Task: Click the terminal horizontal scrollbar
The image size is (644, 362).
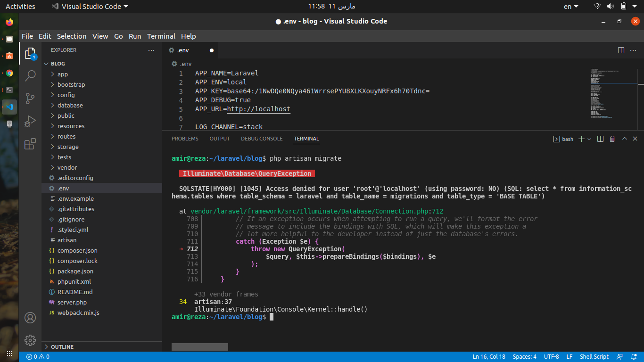Action: tap(200, 347)
